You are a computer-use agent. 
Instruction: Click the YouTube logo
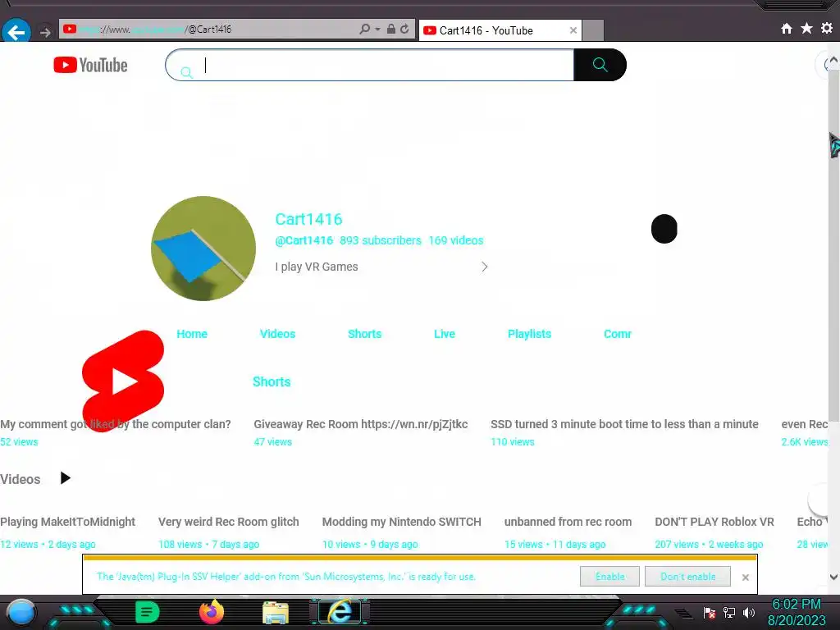click(x=90, y=65)
